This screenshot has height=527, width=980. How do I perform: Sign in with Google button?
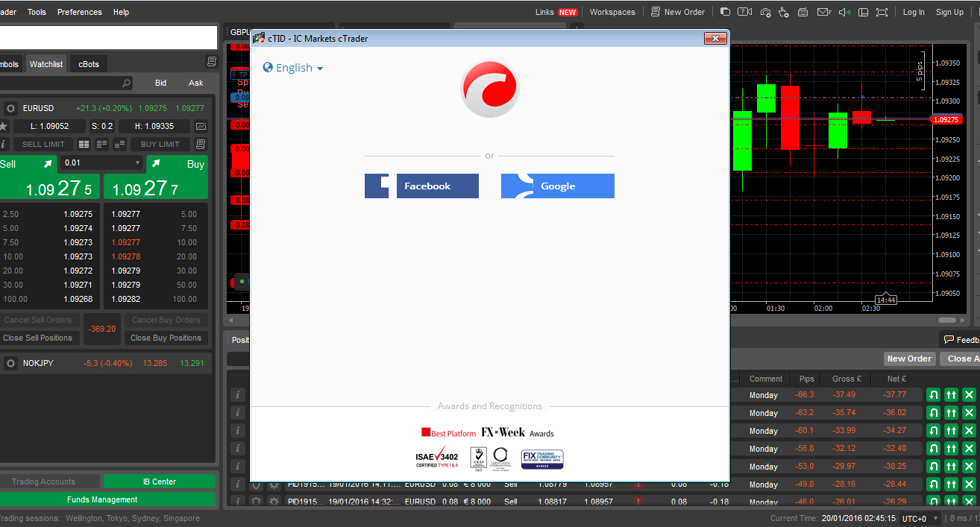[x=558, y=186]
